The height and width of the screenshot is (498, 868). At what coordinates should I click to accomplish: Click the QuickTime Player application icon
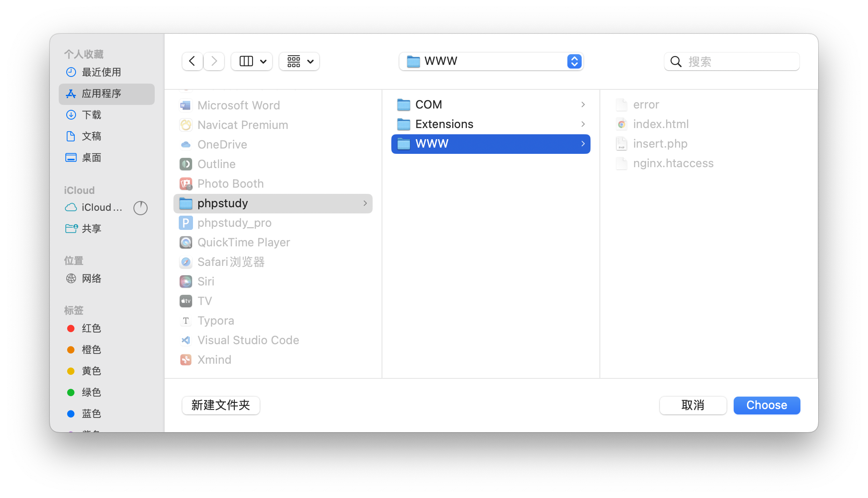tap(185, 242)
